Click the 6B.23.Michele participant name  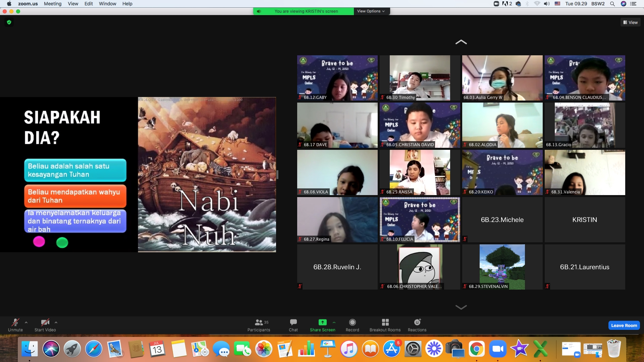(x=502, y=220)
